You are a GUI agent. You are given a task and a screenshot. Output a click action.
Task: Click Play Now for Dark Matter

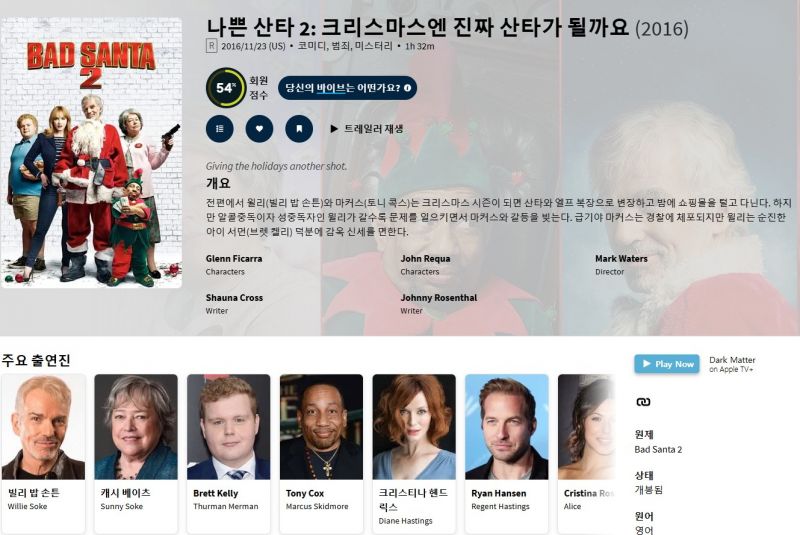(x=667, y=364)
